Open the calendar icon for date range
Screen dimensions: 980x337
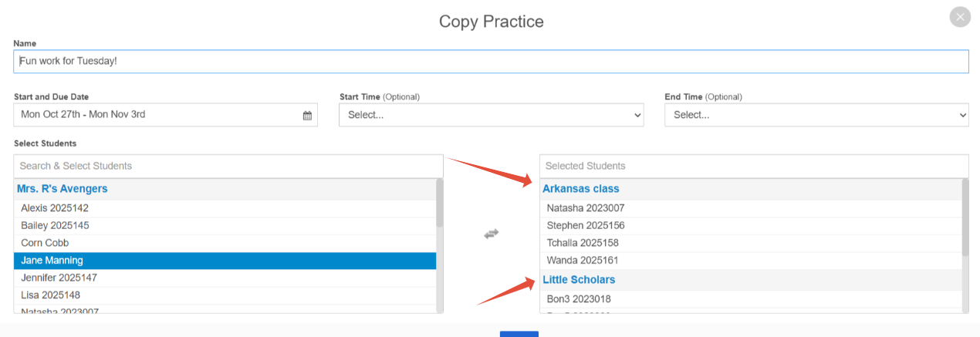click(x=307, y=115)
